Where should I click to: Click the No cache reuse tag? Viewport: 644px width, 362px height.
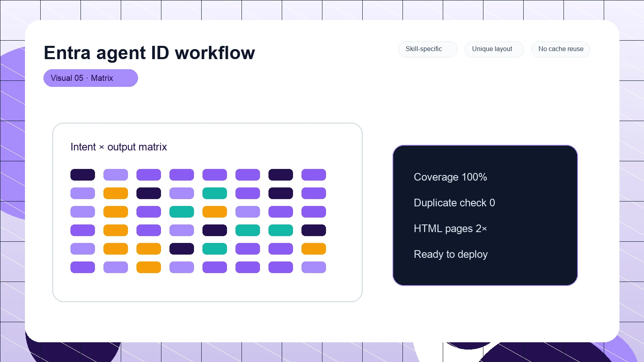(561, 49)
